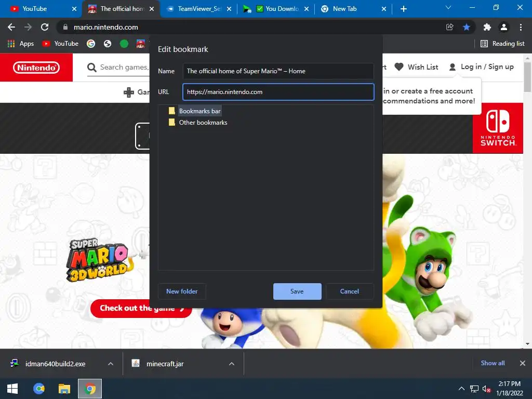Image resolution: width=532 pixels, height=399 pixels.
Task: Open minecraft.jar download
Action: click(x=165, y=364)
